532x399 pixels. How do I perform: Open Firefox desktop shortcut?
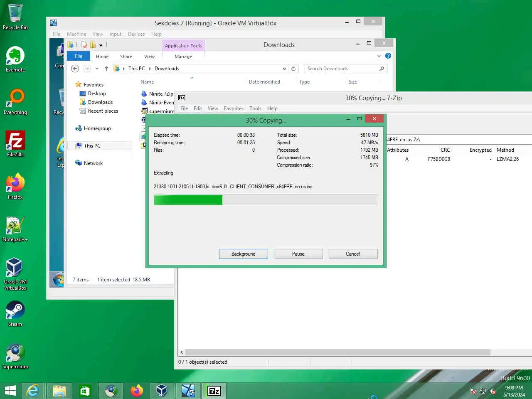[15, 187]
